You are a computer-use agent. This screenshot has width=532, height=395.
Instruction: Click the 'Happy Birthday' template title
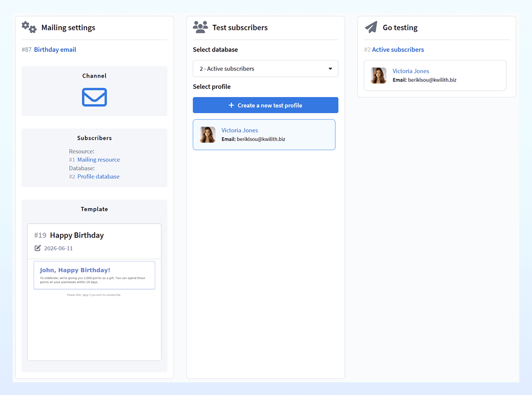click(77, 235)
